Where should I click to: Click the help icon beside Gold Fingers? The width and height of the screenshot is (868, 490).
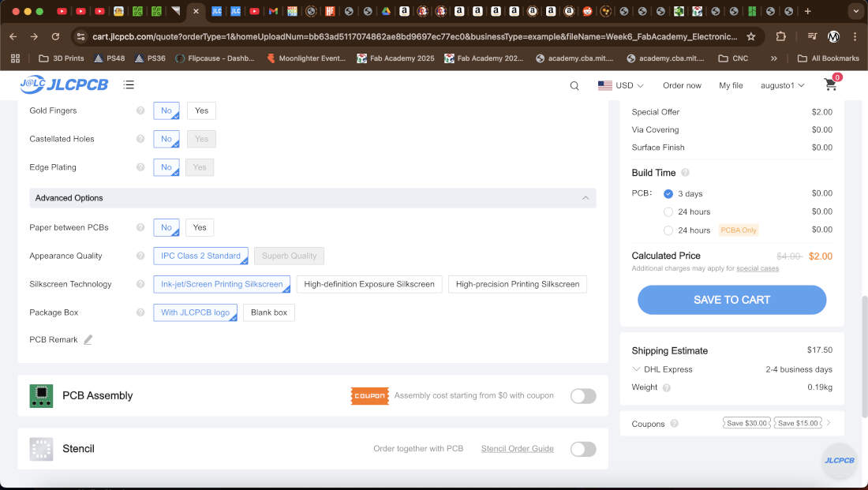point(140,110)
